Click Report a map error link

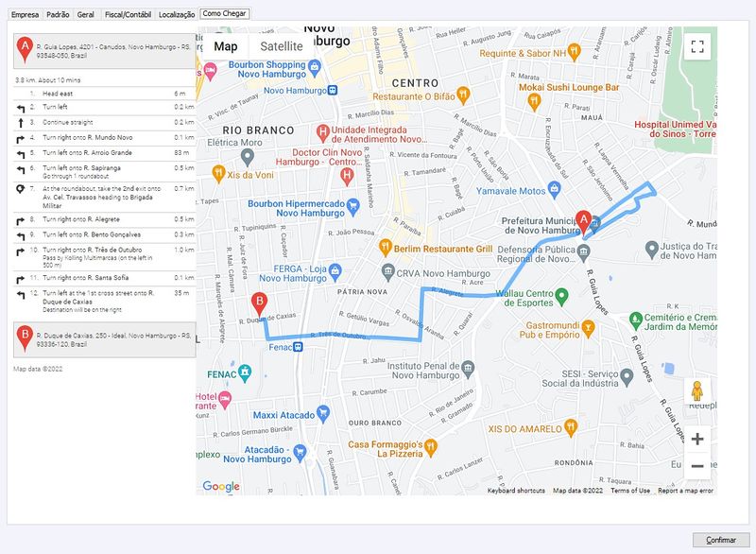(x=685, y=491)
